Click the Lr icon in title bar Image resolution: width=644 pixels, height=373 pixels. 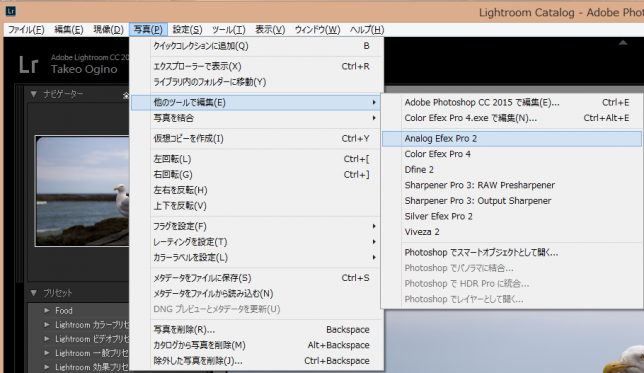point(11,11)
